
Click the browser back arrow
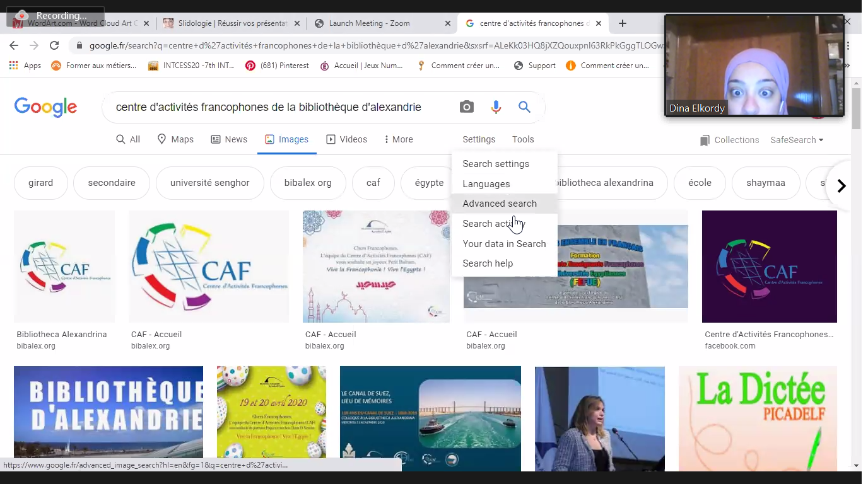[x=14, y=45]
